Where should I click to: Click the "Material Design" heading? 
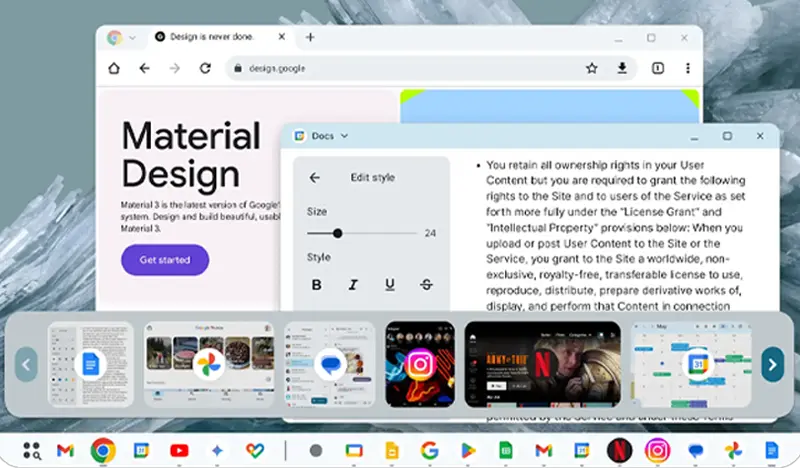pos(191,155)
